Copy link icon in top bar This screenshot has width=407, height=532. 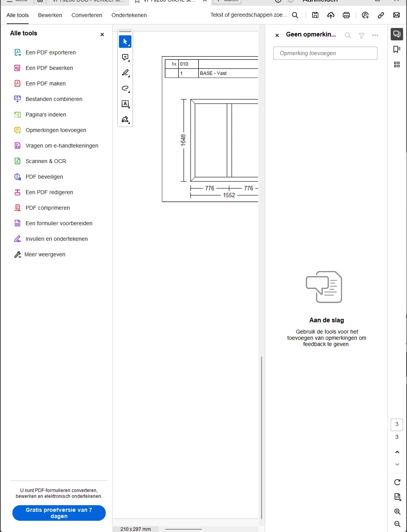click(x=381, y=15)
